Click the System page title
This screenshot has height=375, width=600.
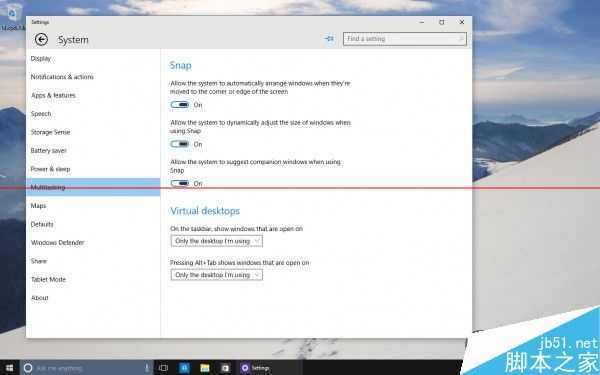tap(73, 39)
